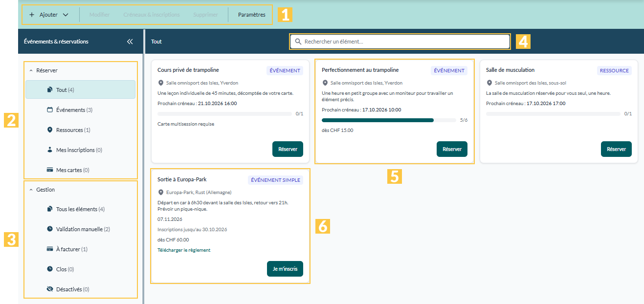
Task: Click the 5/6 progress bar on Perfectionnement card
Action: click(389, 120)
